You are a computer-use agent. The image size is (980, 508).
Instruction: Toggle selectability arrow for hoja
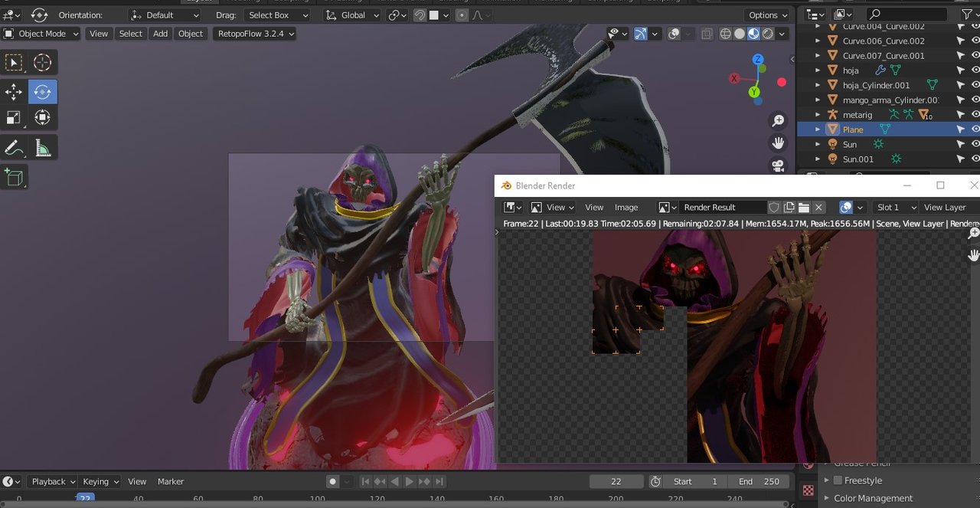click(x=960, y=70)
